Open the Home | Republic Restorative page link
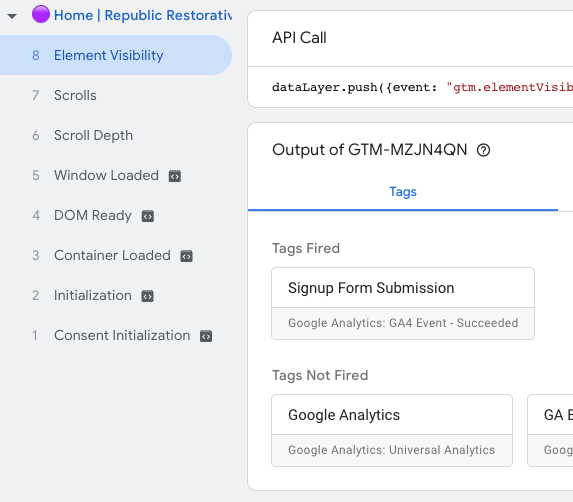The height and width of the screenshot is (502, 573). pos(143,15)
